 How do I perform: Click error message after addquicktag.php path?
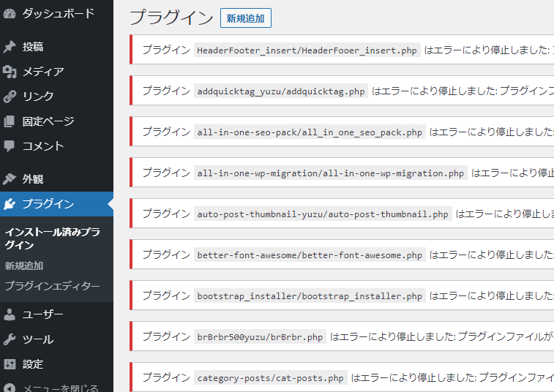463,91
